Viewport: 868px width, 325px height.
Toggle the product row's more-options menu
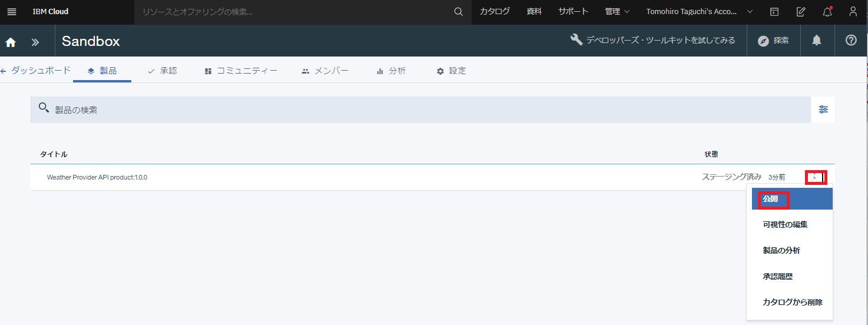click(x=816, y=177)
